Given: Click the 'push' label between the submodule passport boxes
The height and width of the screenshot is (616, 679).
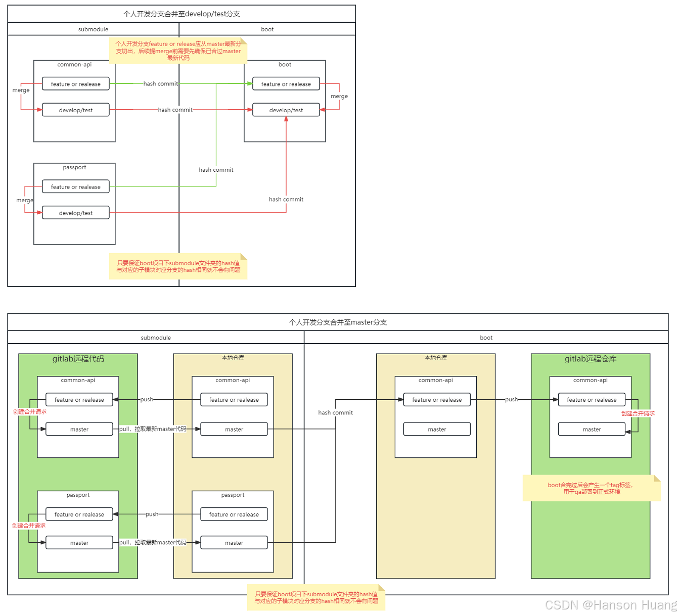Looking at the screenshot, I should (x=152, y=514).
